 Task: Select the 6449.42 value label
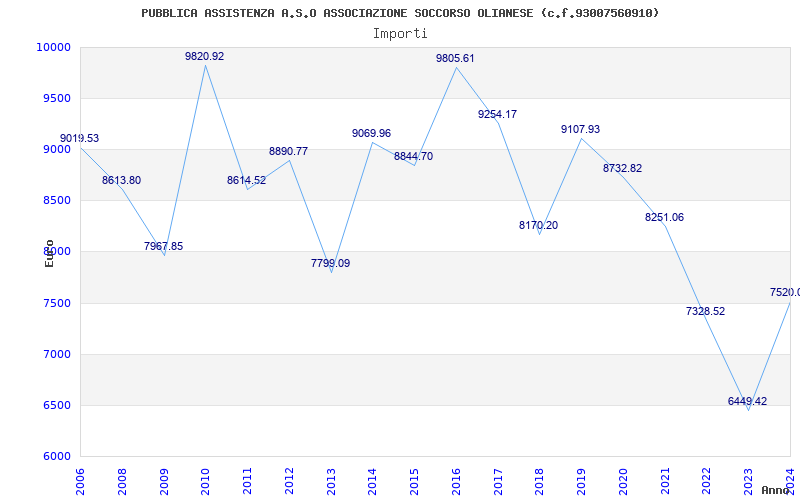click(x=747, y=402)
